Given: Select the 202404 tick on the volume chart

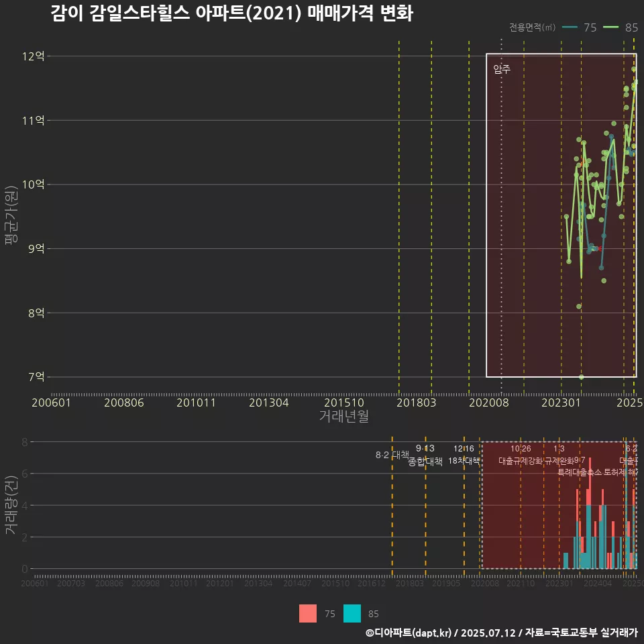Looking at the screenshot, I should pos(598,584).
